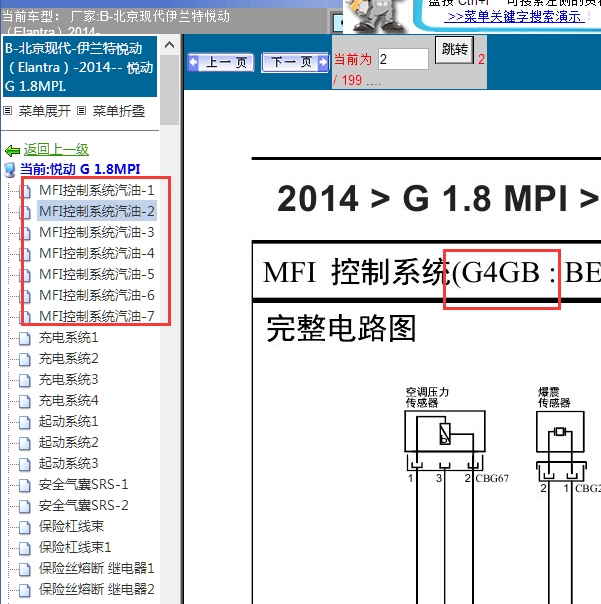
Task: Click document icon beside 起动系统3
Action: pos(25,465)
